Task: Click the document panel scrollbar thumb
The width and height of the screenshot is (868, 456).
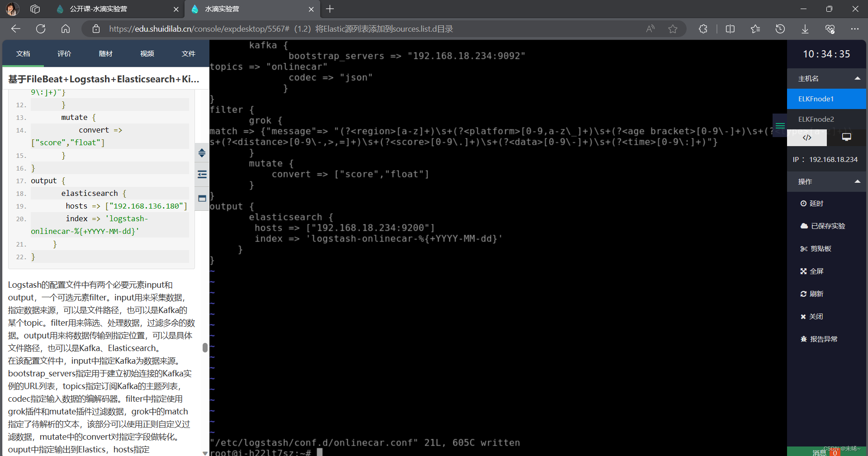Action: point(205,347)
